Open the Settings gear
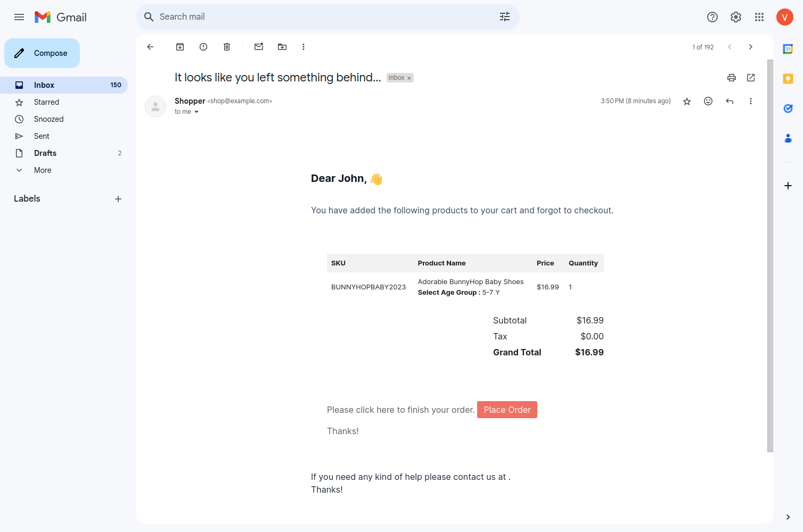The height and width of the screenshot is (532, 803). (736, 17)
